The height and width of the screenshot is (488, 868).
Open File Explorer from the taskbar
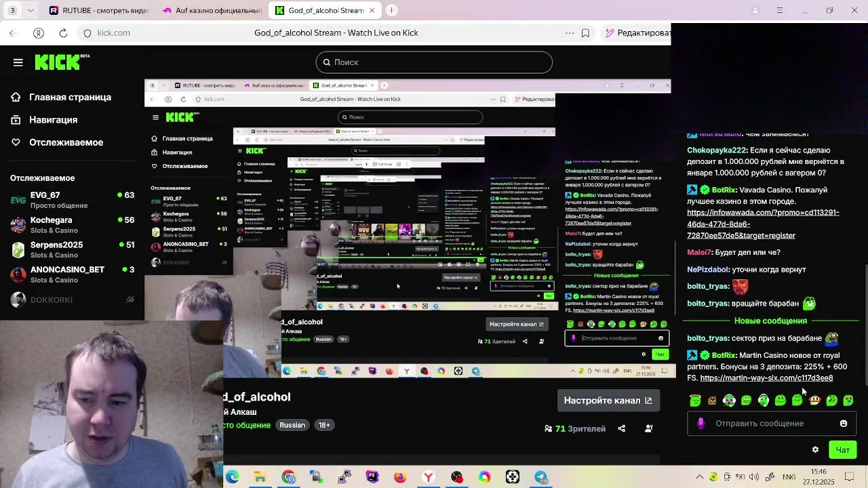(260, 477)
